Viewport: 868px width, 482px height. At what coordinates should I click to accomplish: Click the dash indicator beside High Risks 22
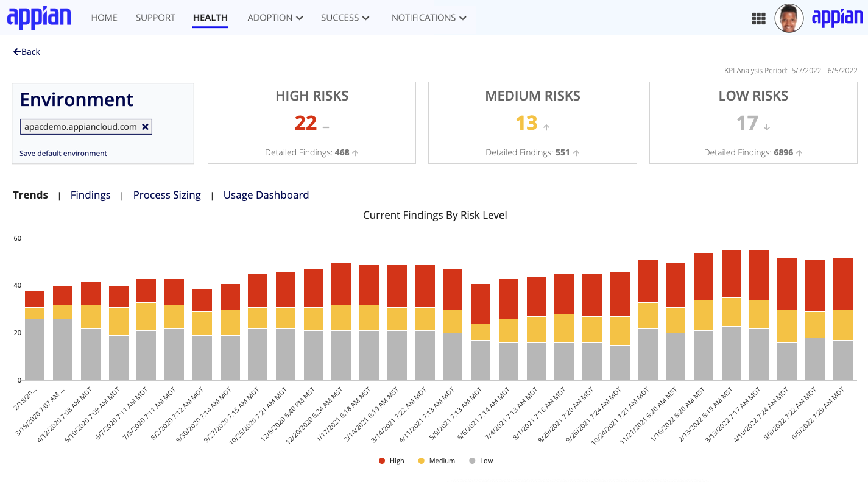point(326,127)
